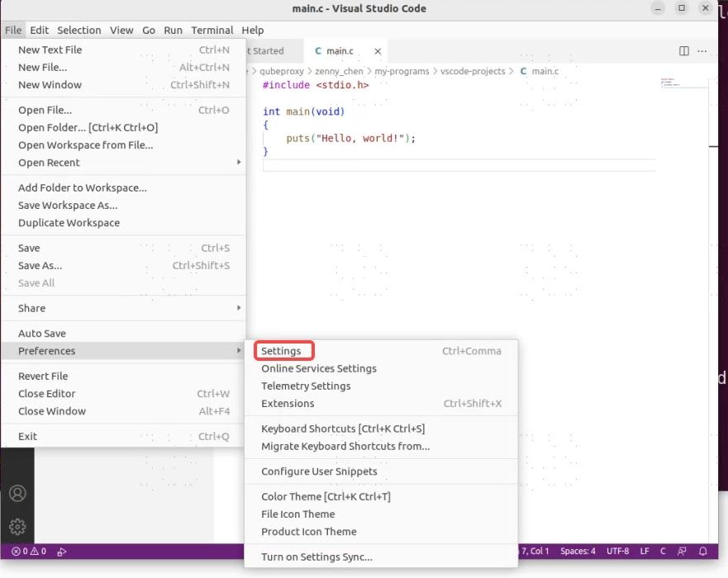Click the debug launch status bar icon

tap(62, 551)
